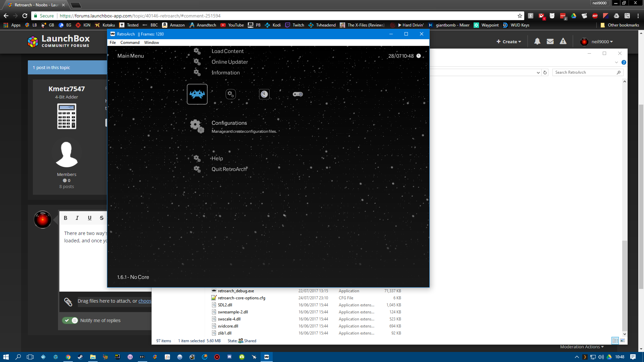The width and height of the screenshot is (644, 362).
Task: Open the Google Drive extension icon
Action: (x=574, y=16)
